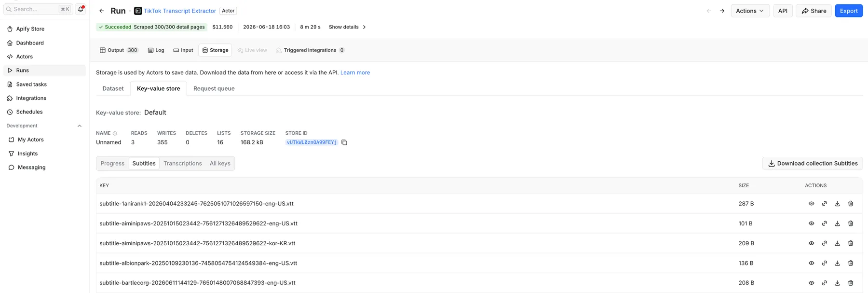
Task: Click the Succeeded status badge
Action: tap(152, 27)
